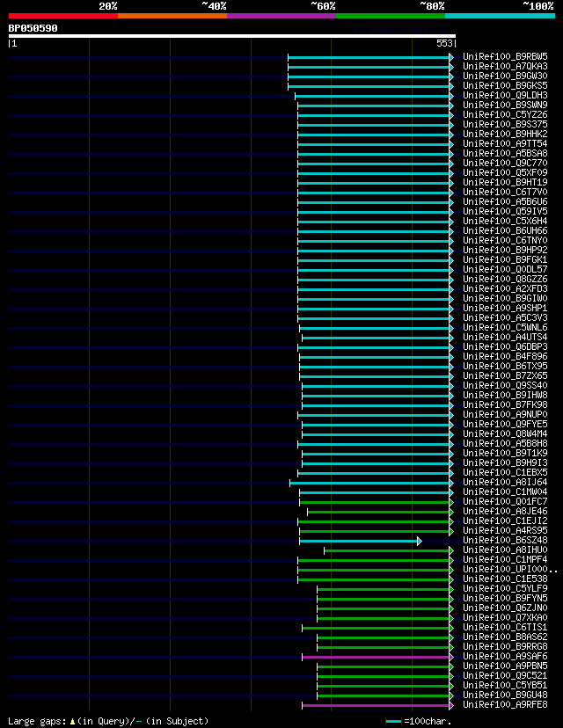Open hit UniRef100_B9RBW5
The height and width of the screenshot is (728, 563).
coord(505,56)
